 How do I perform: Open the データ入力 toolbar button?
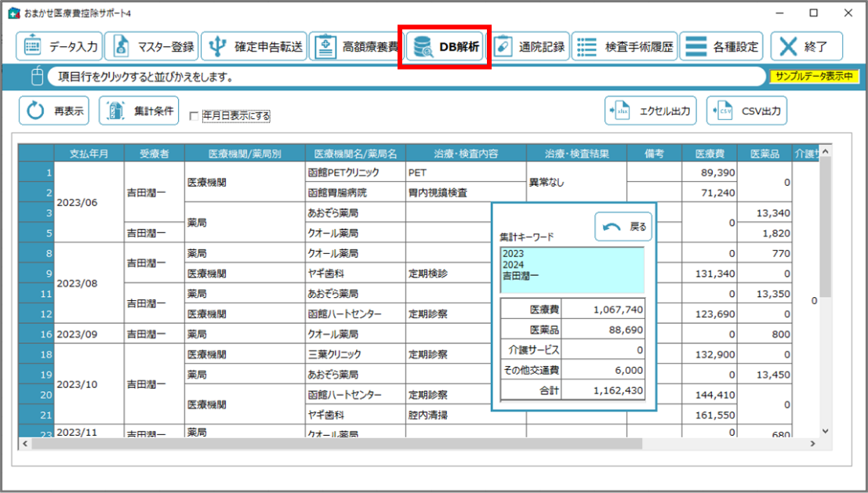coord(60,46)
